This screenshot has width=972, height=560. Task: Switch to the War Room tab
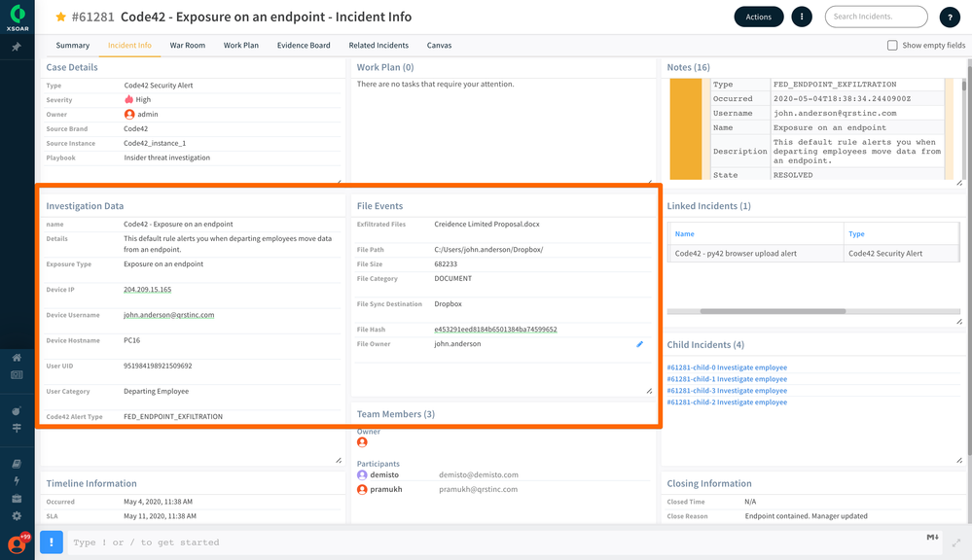pos(188,46)
